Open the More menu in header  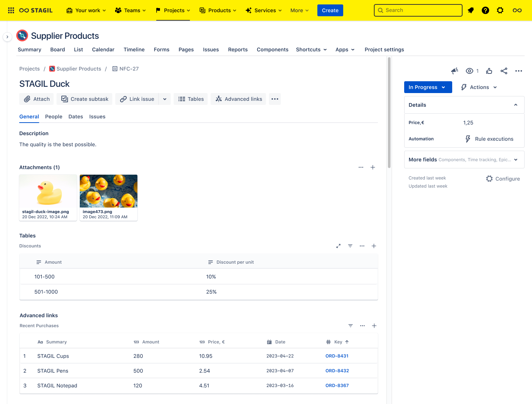pos(299,10)
